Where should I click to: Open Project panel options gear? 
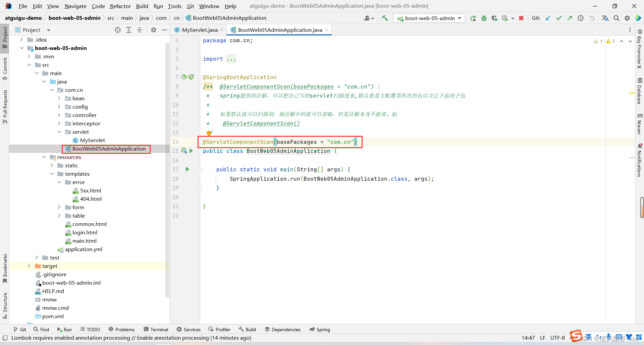tap(154, 30)
